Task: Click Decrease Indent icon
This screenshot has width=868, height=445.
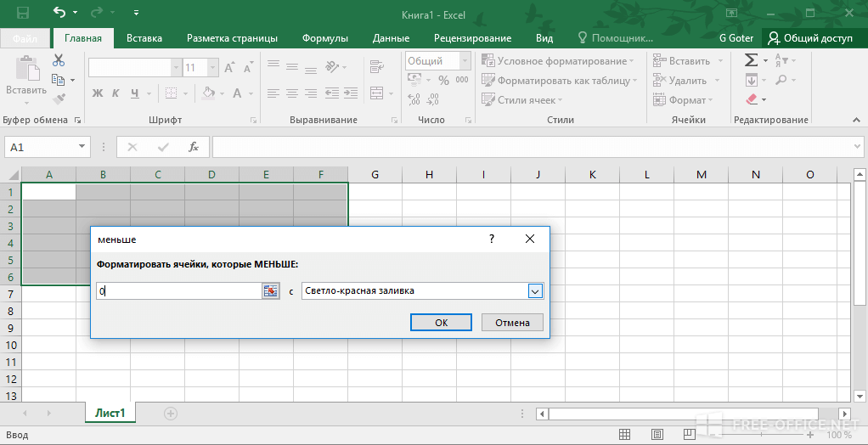Action: 332,93
